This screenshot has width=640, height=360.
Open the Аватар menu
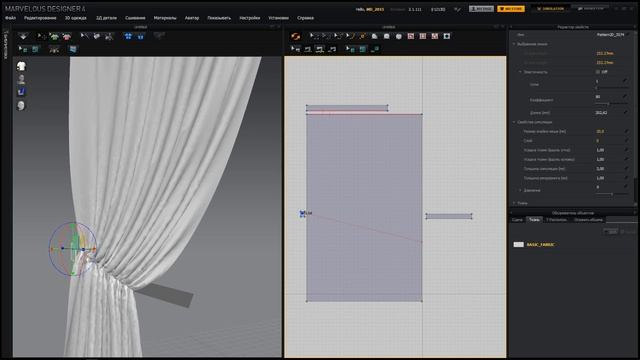pyautogui.click(x=192, y=18)
